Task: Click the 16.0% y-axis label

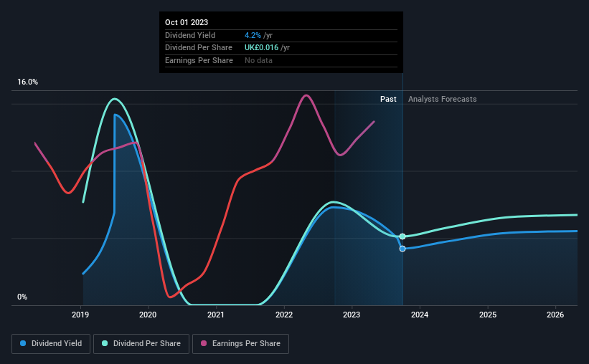Action: [27, 82]
